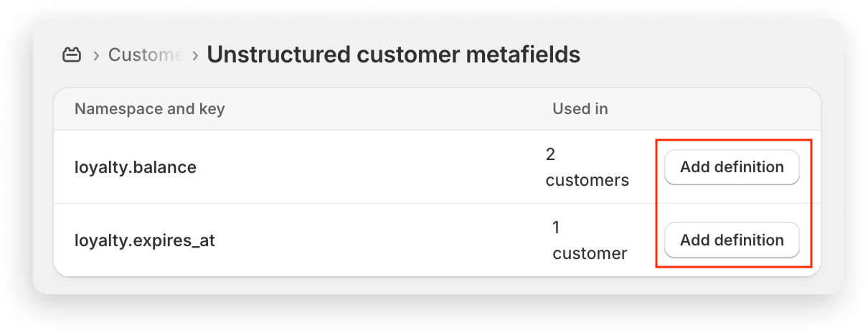Click the number 2 in loyalty.balance row

coord(550,154)
